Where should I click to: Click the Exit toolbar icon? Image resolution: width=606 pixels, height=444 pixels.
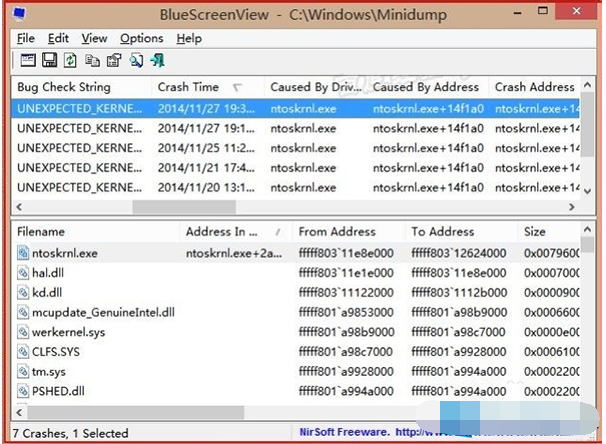pyautogui.click(x=158, y=61)
